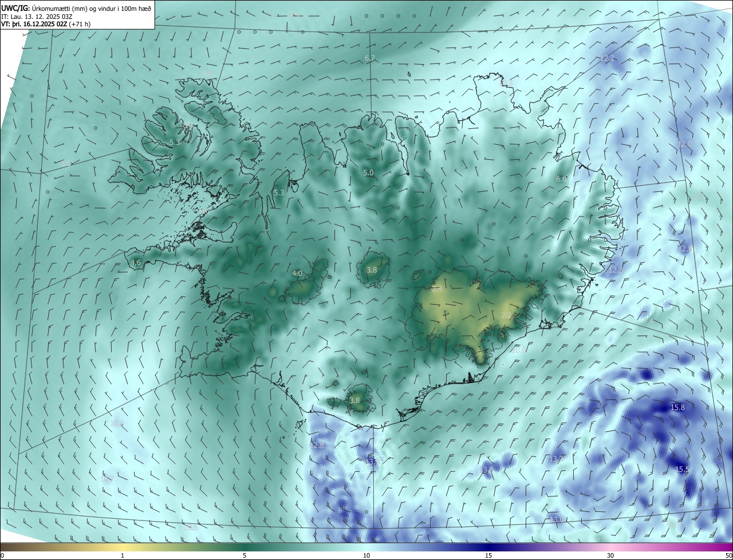Viewport: 733px width, 560px height.
Task: Click the 4.0 value label
Action: pos(297,274)
